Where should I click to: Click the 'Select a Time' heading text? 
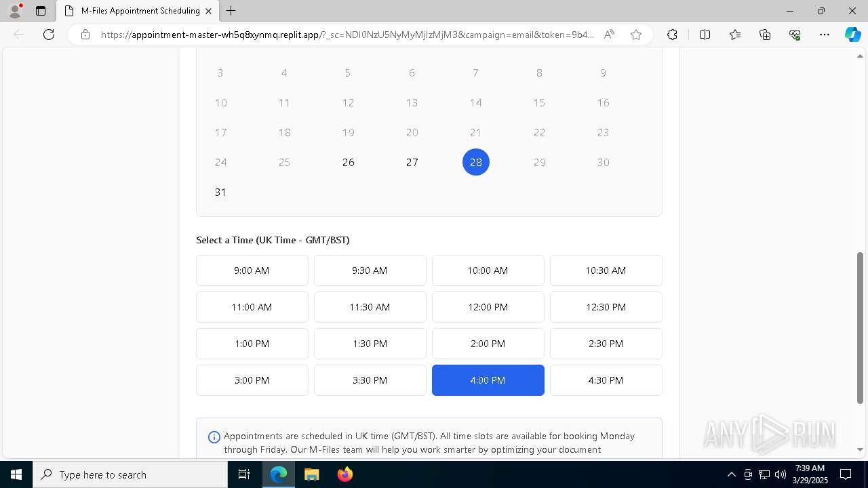(x=273, y=240)
